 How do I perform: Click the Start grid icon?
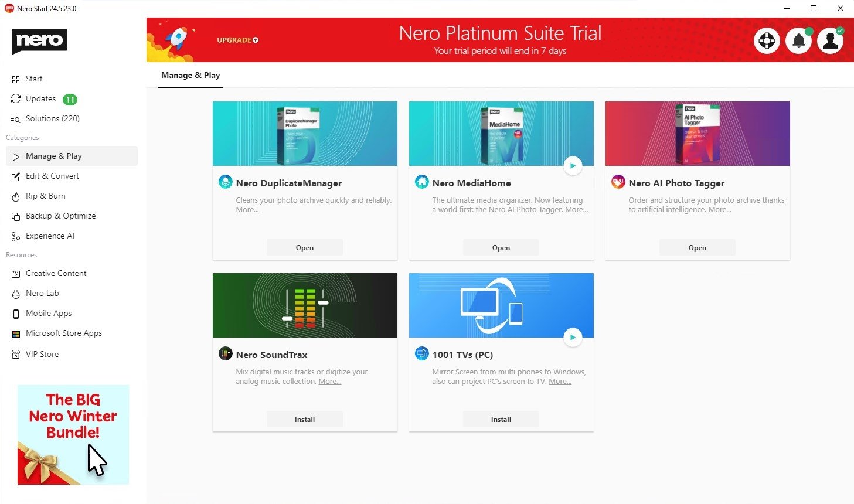click(x=16, y=79)
